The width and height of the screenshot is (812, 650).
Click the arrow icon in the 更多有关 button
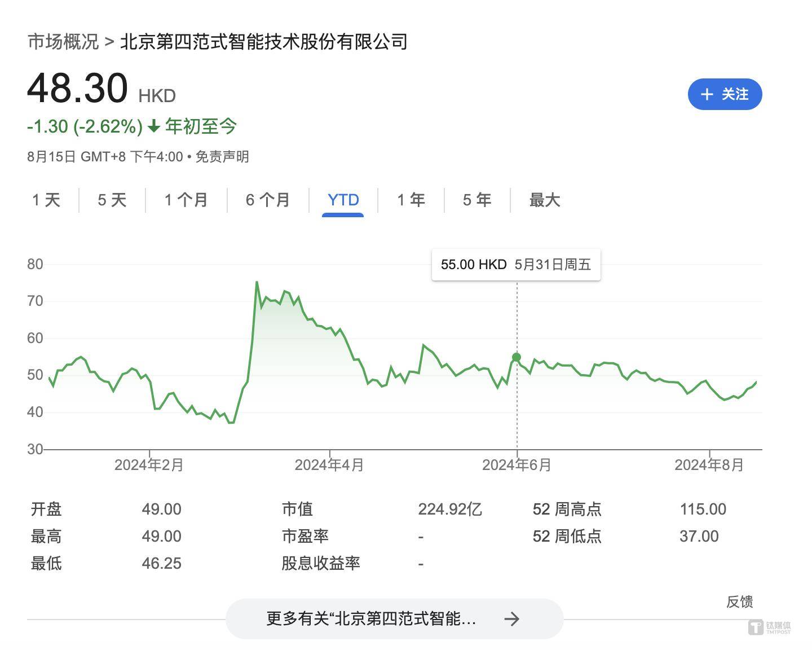point(511,619)
